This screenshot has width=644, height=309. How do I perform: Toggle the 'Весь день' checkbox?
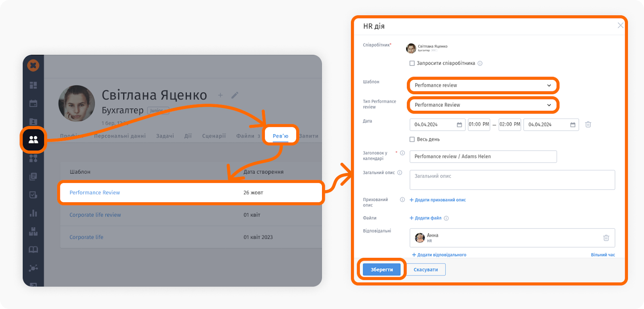(412, 139)
